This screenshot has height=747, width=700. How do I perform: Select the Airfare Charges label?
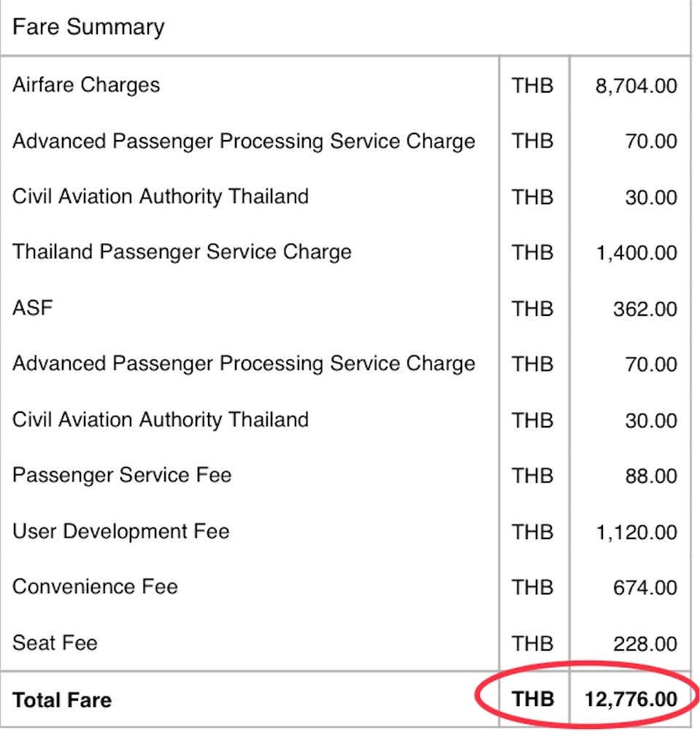tap(86, 85)
